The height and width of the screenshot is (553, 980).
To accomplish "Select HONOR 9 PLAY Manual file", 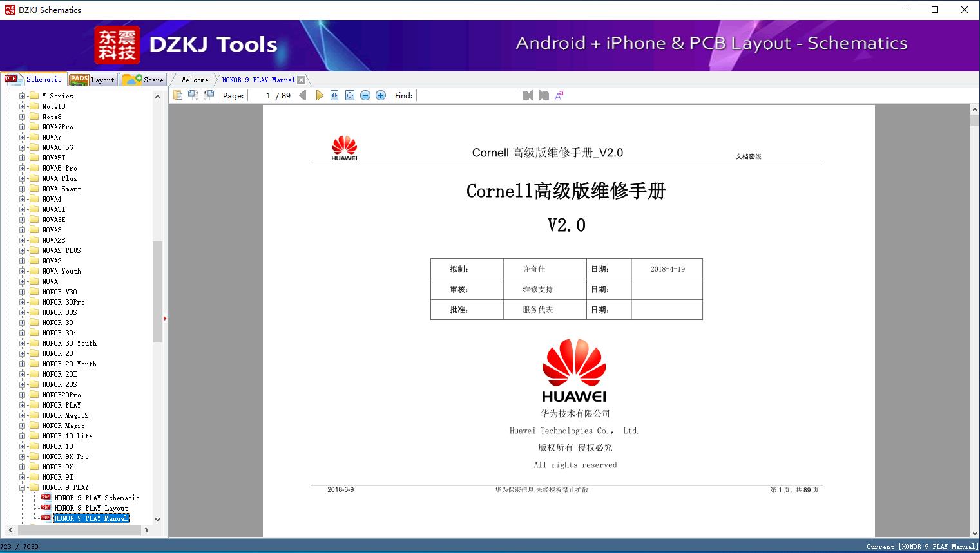I will [x=91, y=518].
